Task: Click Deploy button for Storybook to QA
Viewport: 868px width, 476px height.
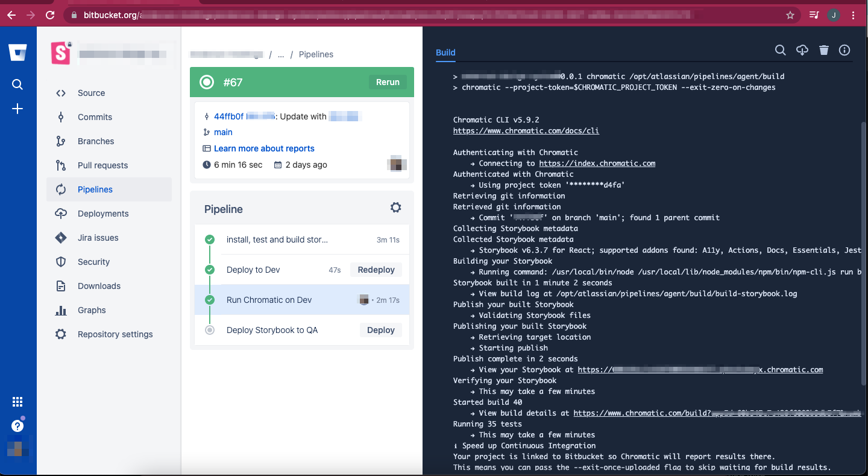Action: [x=381, y=330]
